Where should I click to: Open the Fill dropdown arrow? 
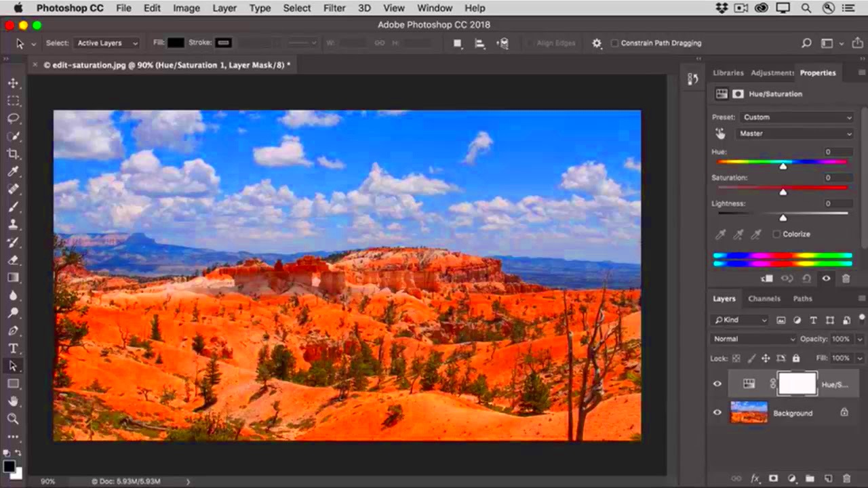pos(860,358)
